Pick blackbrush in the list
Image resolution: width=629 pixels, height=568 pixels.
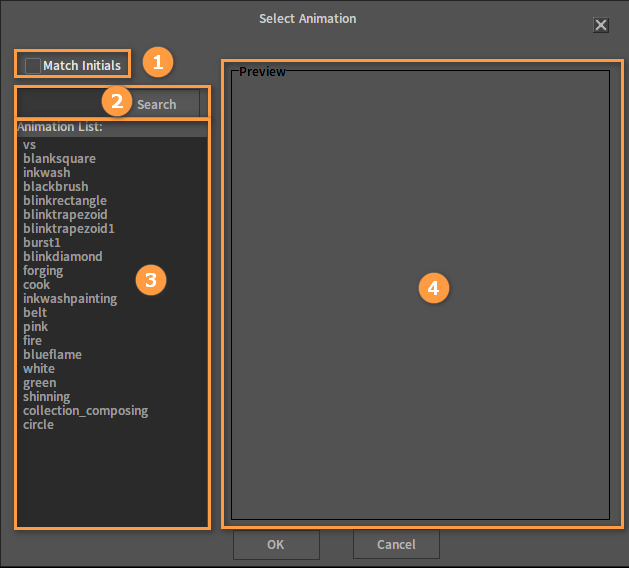point(56,187)
